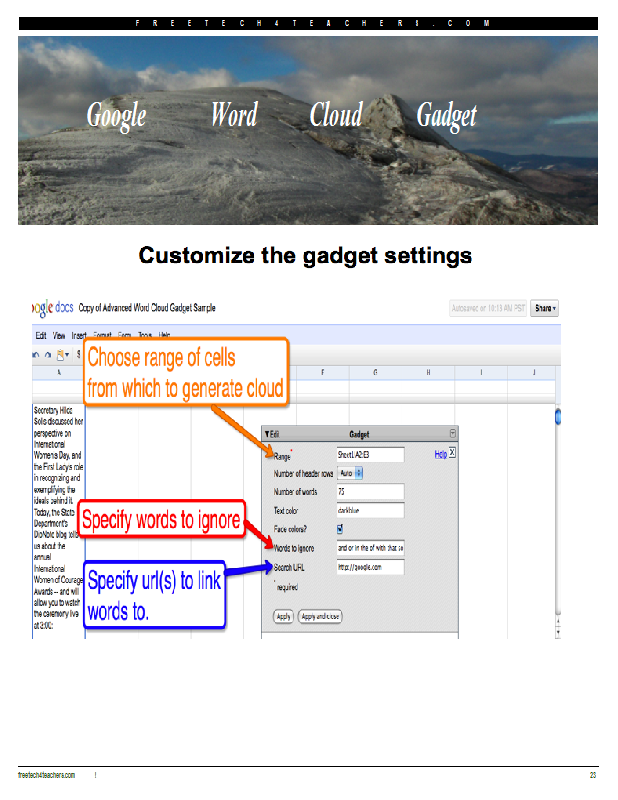Screen dimensions: 618x800
Task: Click the Apply and close button
Action: click(320, 616)
